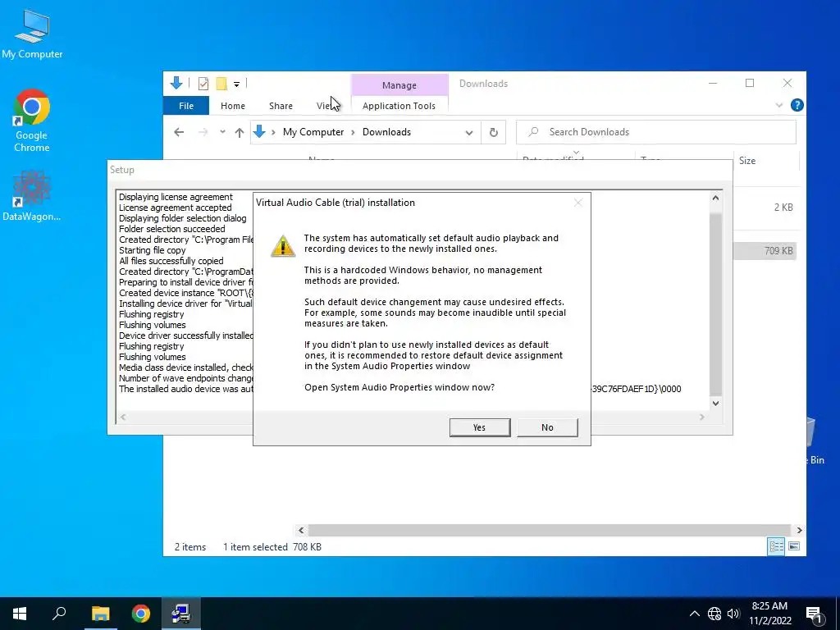The height and width of the screenshot is (630, 840).
Task: Click '2 items' in the status bar
Action: (190, 547)
